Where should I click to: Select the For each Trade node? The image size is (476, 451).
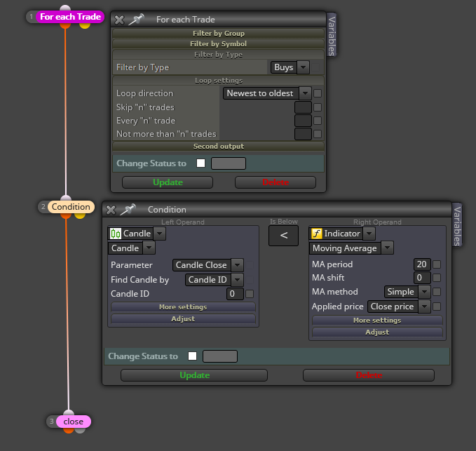pos(70,17)
